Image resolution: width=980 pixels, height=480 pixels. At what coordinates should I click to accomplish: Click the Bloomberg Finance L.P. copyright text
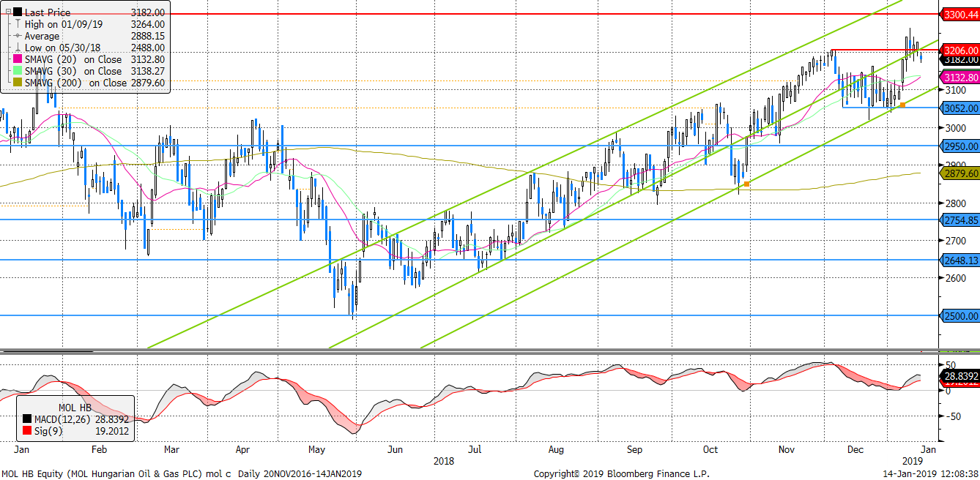[x=621, y=474]
